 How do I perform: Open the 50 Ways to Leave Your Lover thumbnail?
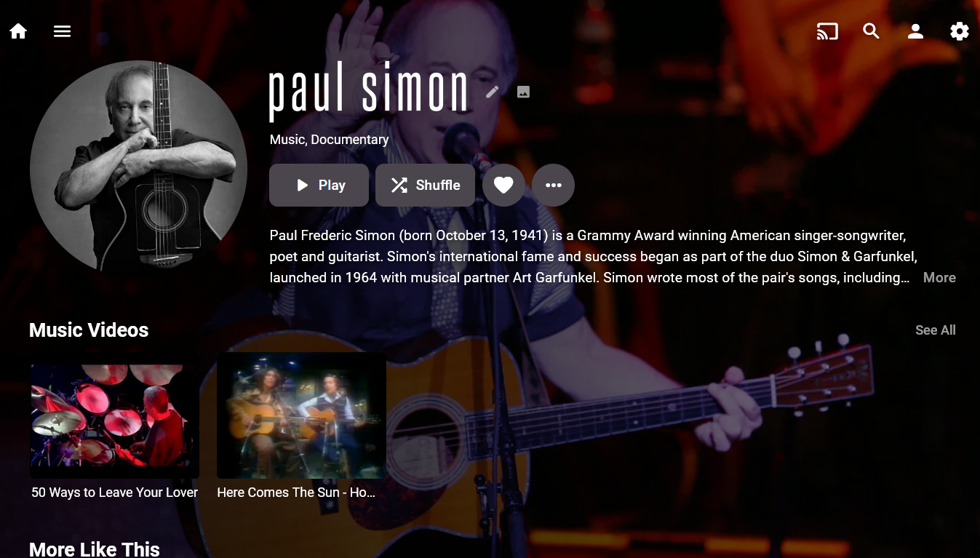[x=114, y=415]
